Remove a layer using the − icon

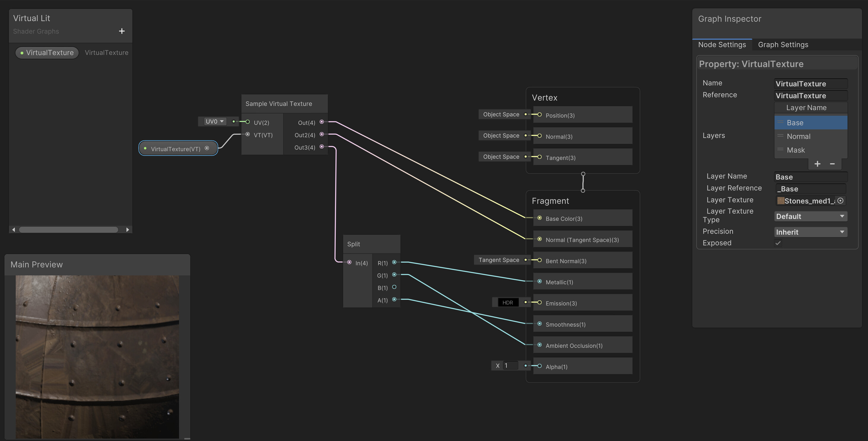click(832, 164)
